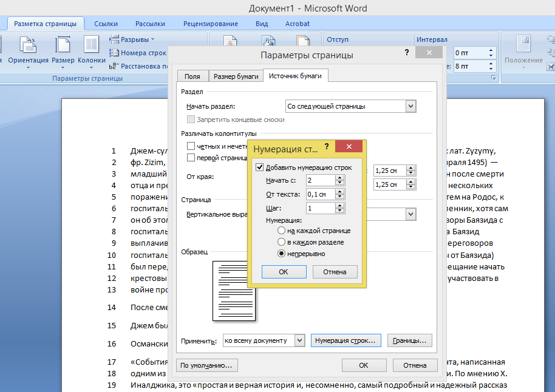Open the Рассылки ribbon tab
Viewport: 555px width, 392px height.
coord(150,24)
